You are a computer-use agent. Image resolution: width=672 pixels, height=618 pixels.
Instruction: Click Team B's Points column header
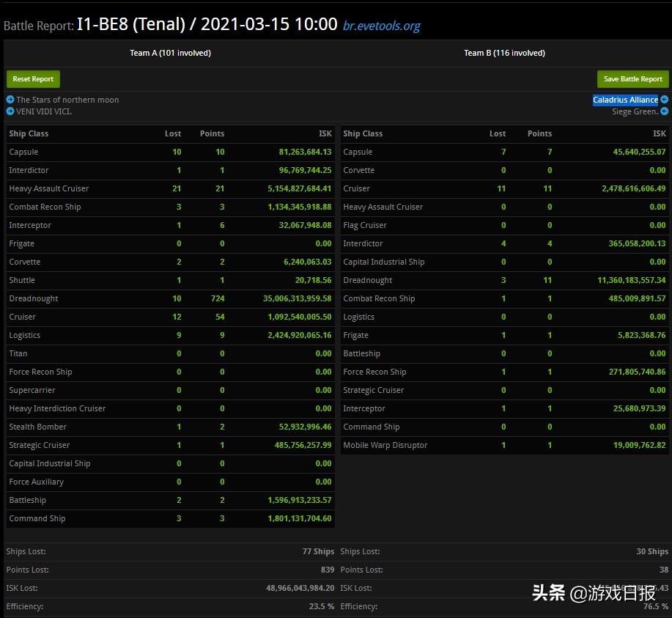539,133
